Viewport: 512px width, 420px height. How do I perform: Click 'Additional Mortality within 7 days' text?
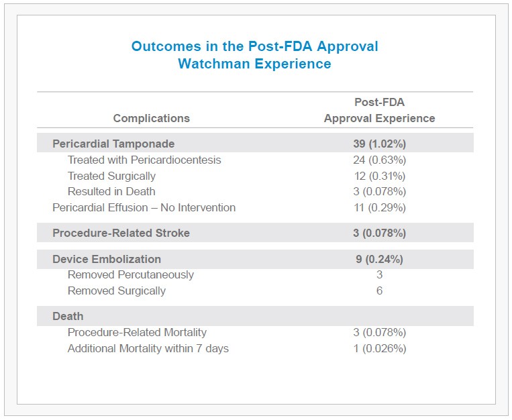pyautogui.click(x=148, y=348)
